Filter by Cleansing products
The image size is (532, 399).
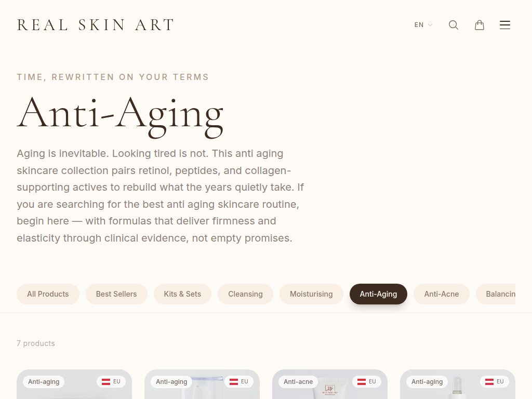[245, 294]
